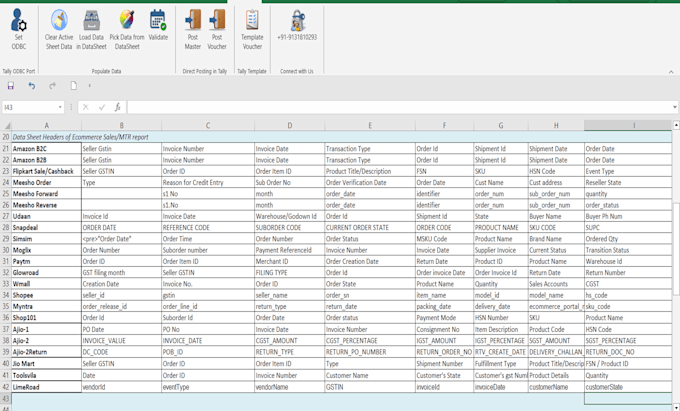Pick Data from DataSheet icon
This screenshot has width=680, height=411.
[127, 20]
